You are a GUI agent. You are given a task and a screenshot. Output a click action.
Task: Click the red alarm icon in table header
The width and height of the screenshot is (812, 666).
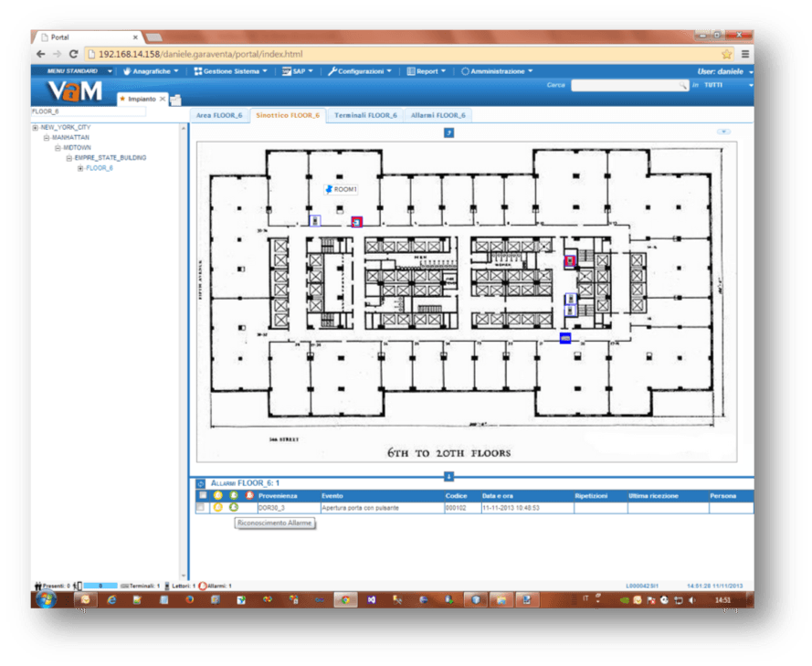tap(249, 495)
